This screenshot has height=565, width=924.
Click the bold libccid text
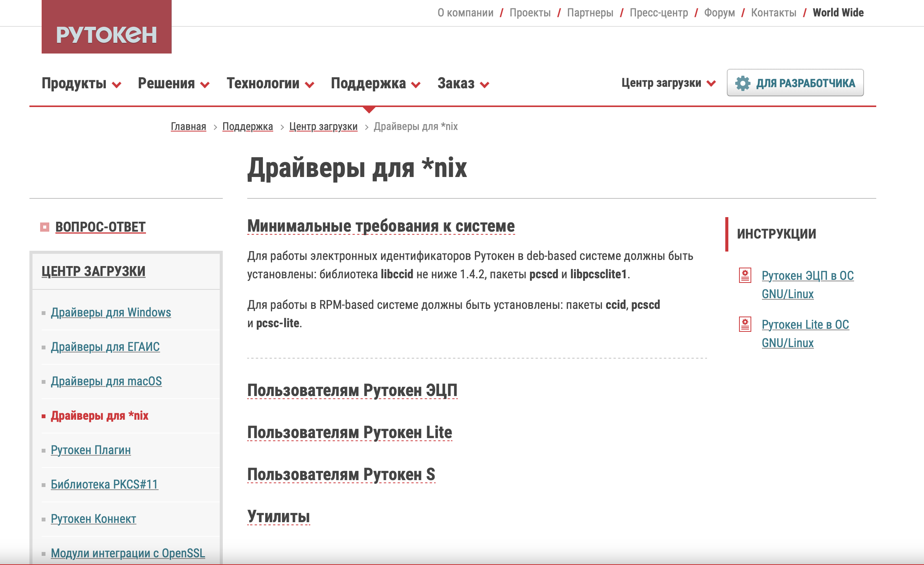[x=397, y=274]
